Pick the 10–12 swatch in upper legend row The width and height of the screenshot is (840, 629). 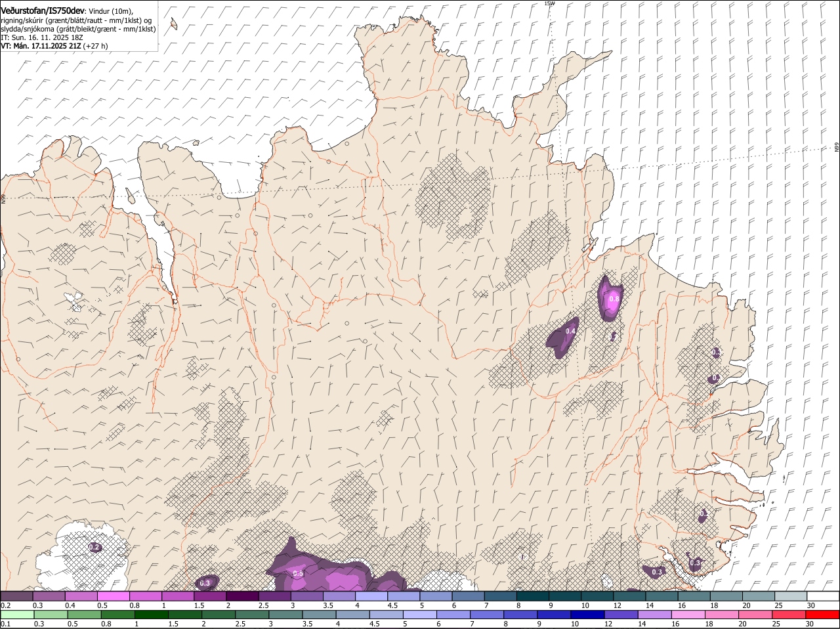pos(597,596)
